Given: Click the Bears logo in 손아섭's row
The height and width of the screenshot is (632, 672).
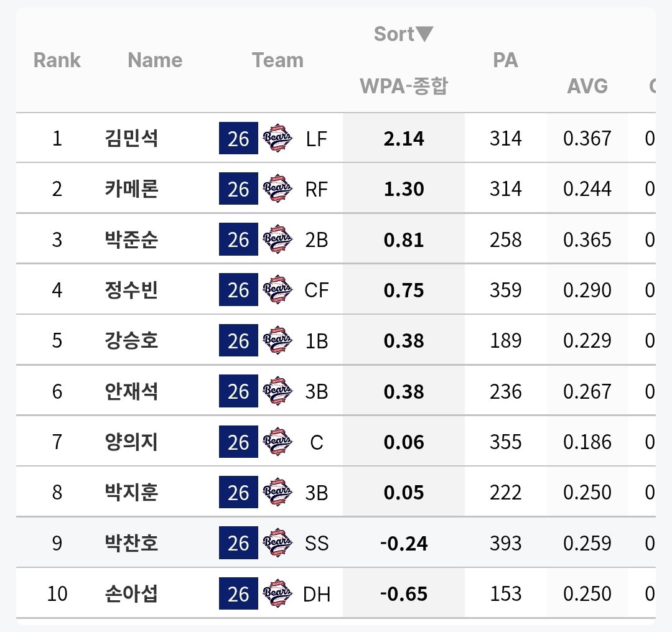Looking at the screenshot, I should (x=278, y=593).
